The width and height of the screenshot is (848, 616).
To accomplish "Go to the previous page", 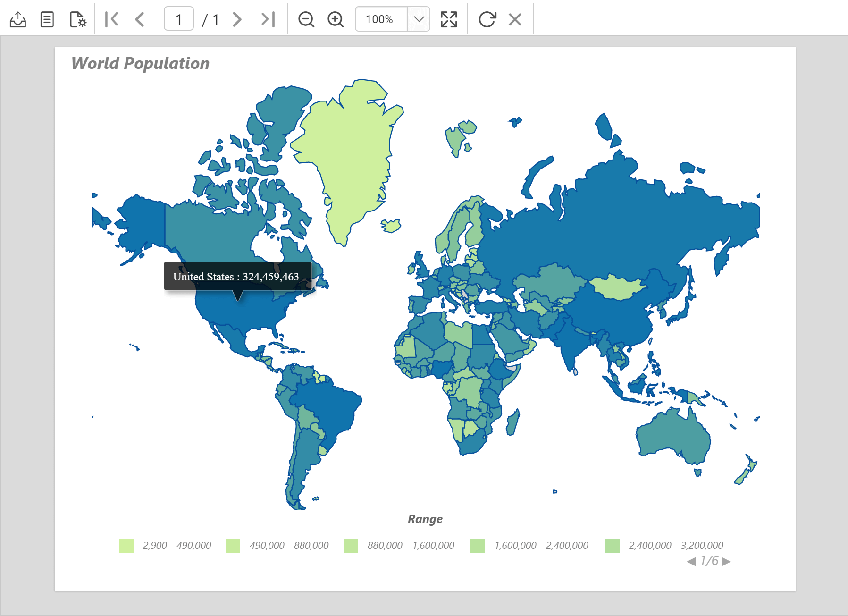I will [140, 19].
